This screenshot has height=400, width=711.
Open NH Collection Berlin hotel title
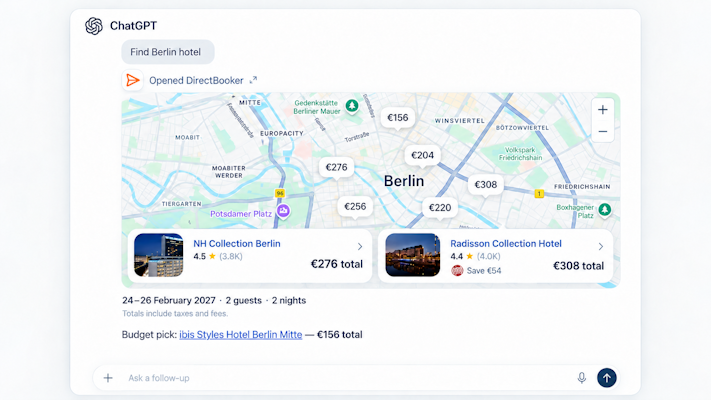[237, 244]
